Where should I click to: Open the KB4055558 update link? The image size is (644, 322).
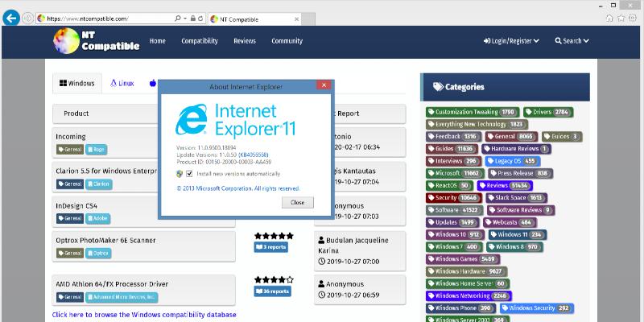254,155
